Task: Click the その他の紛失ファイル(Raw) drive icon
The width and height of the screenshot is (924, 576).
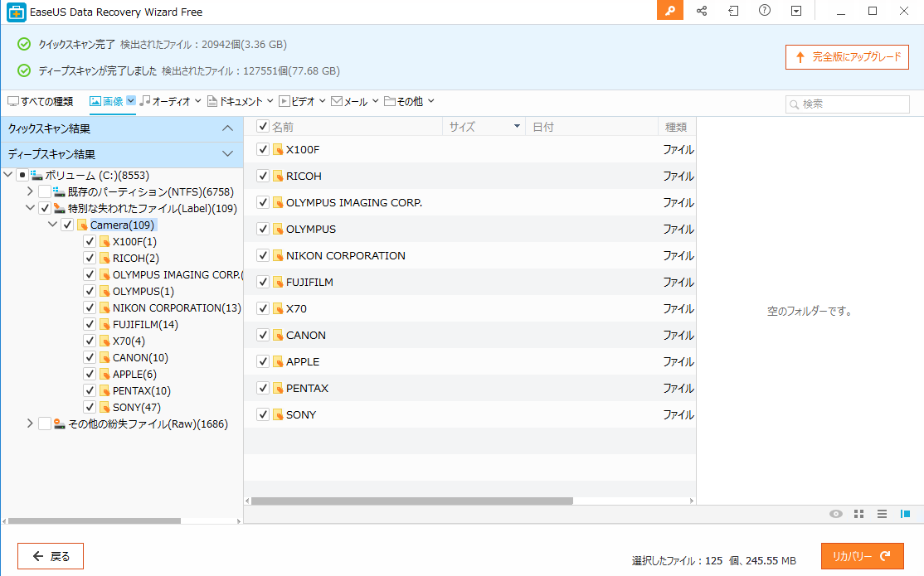Action: pyautogui.click(x=59, y=424)
